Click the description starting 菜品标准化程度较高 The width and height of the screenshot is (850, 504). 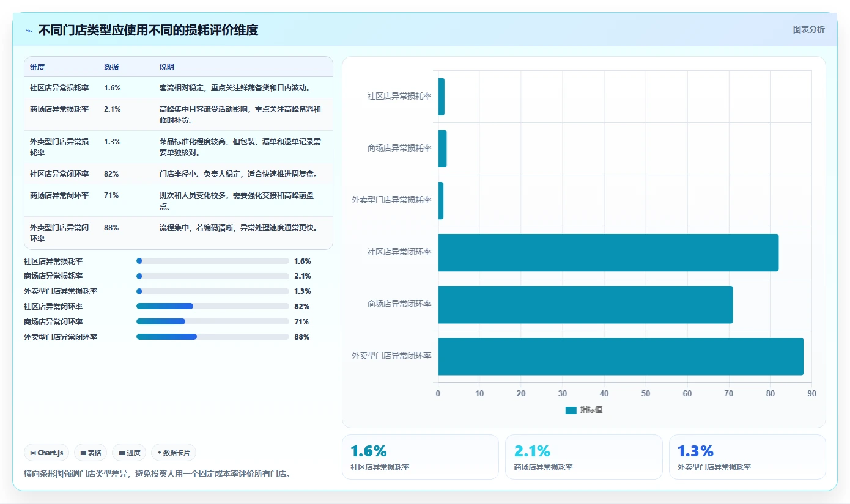(240, 147)
